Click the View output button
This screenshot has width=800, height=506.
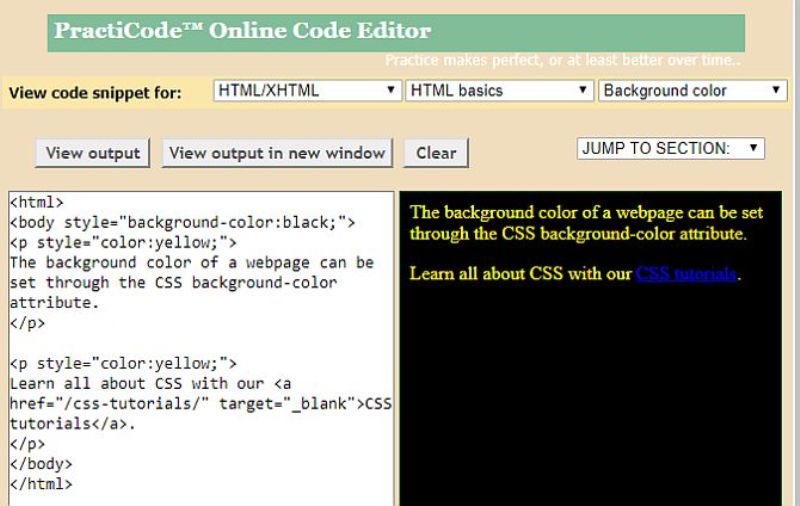click(x=93, y=153)
